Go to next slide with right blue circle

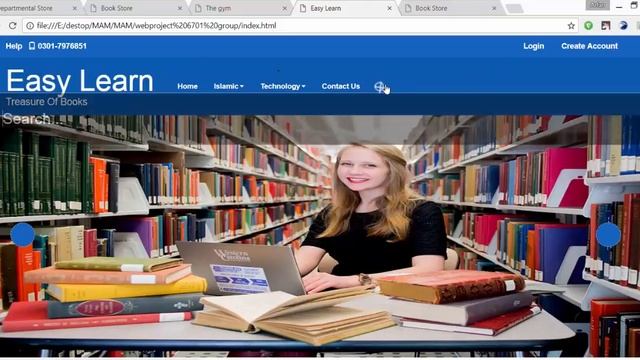608,235
